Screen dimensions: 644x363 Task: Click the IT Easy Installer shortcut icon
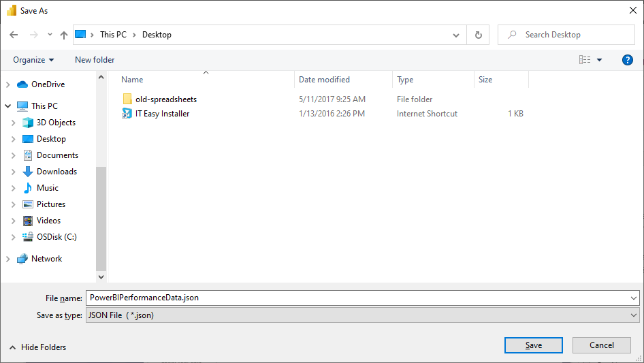(127, 114)
